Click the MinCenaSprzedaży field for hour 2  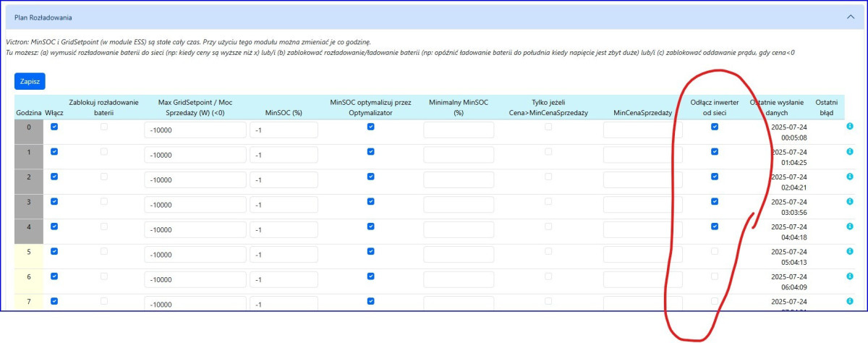click(x=642, y=180)
